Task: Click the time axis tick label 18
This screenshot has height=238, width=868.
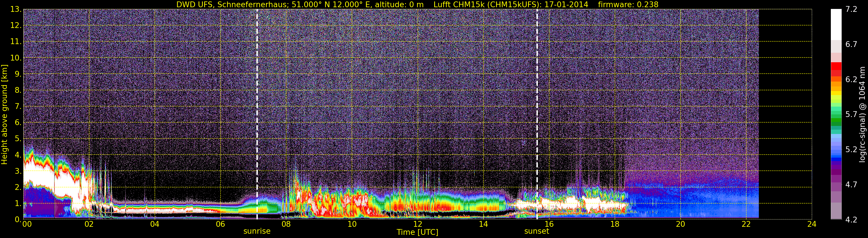Action: (614, 224)
